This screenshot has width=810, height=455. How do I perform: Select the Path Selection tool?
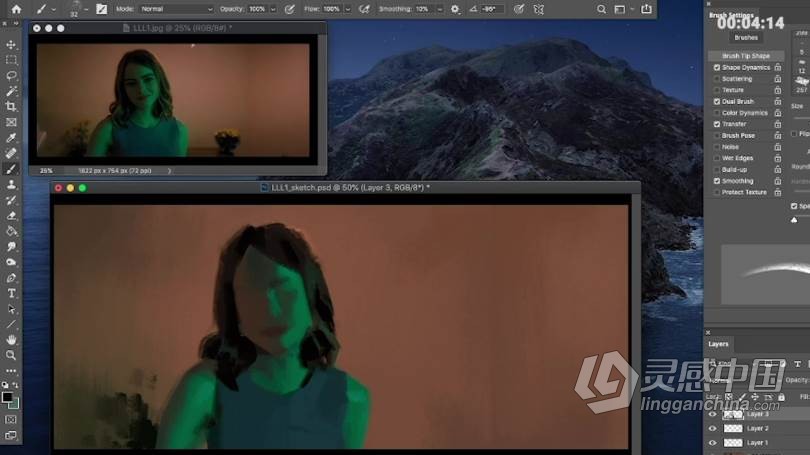(11, 309)
